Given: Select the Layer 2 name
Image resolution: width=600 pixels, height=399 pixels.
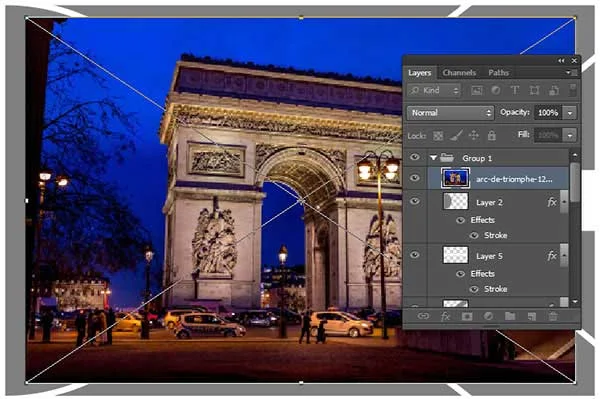Looking at the screenshot, I should [489, 202].
